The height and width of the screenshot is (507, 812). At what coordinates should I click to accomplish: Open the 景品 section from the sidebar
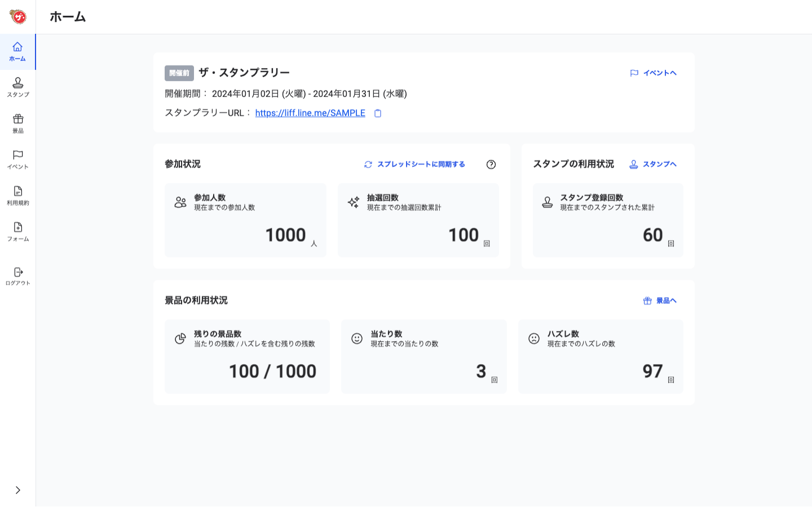click(x=17, y=124)
